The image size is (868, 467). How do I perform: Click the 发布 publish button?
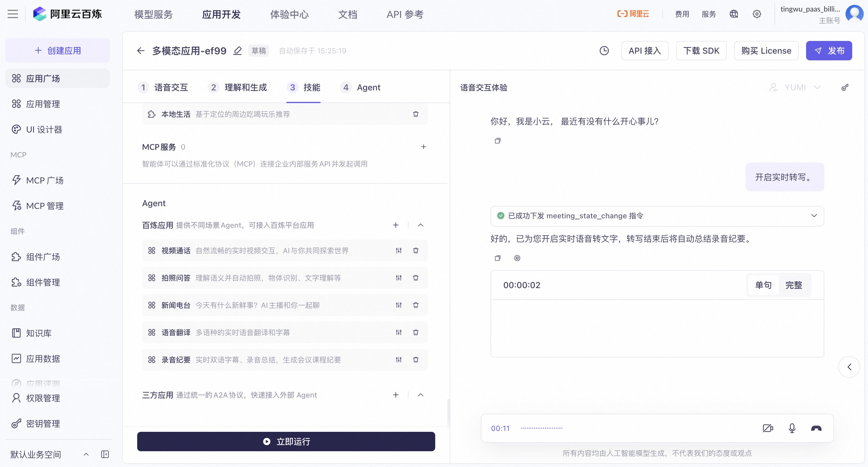tap(829, 51)
